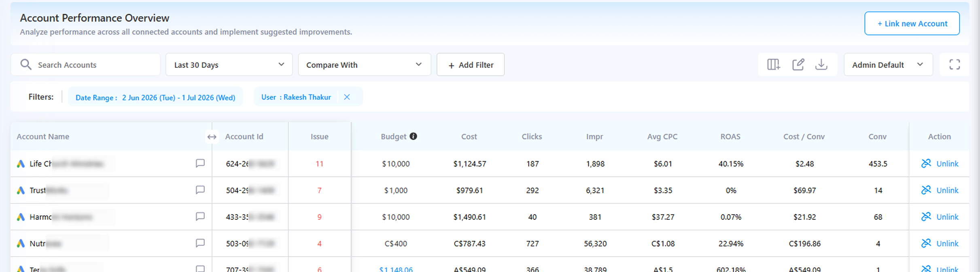Screen dimensions: 980x272
Task: Open the Compare With dropdown
Action: pyautogui.click(x=364, y=64)
